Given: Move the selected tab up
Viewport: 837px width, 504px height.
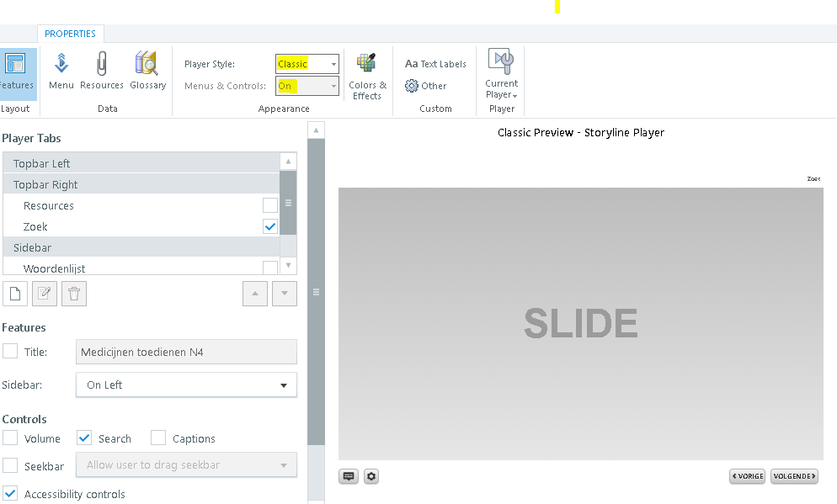Looking at the screenshot, I should [x=255, y=294].
